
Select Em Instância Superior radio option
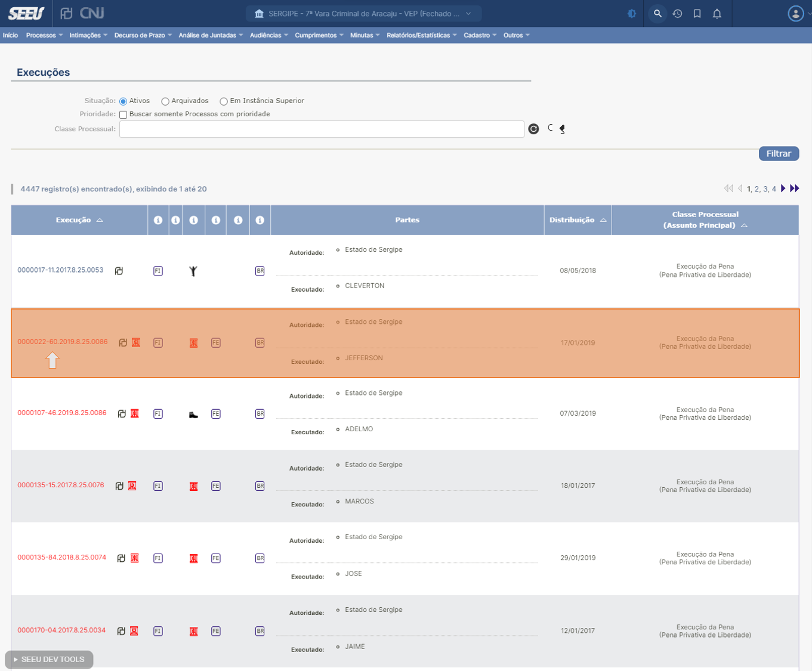[x=224, y=101]
